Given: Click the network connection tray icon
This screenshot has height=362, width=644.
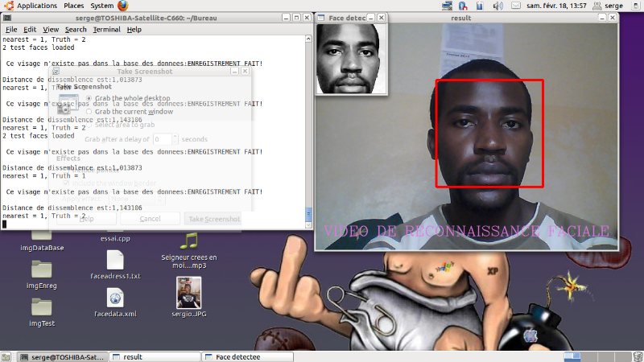Looking at the screenshot, I should coord(447,6).
